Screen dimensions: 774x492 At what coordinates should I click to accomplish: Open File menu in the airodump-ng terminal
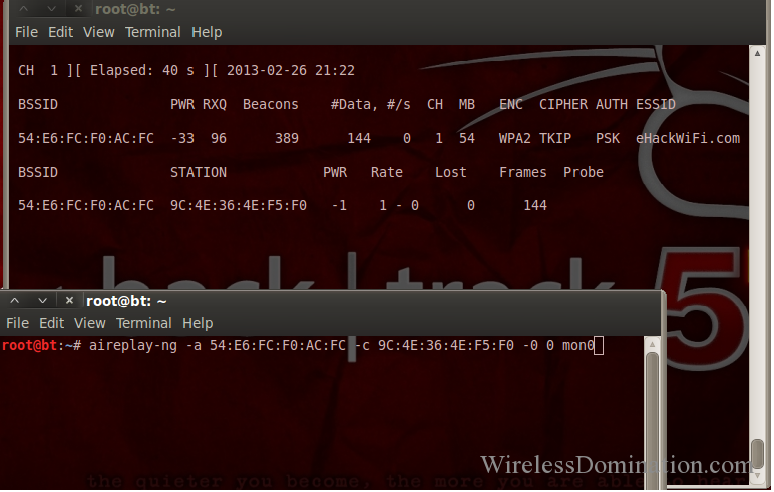click(26, 32)
